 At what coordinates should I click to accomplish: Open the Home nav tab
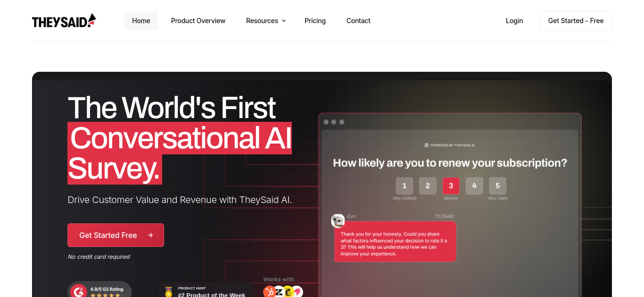click(141, 21)
